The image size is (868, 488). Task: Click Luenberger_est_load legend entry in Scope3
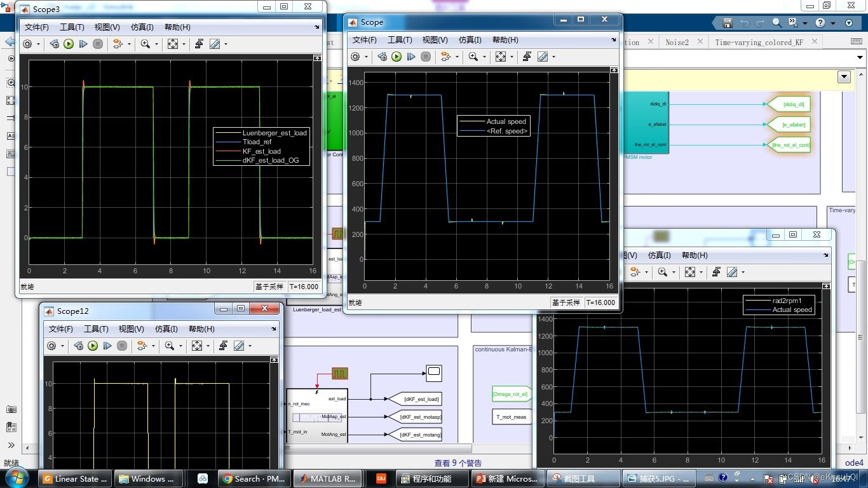(x=275, y=133)
